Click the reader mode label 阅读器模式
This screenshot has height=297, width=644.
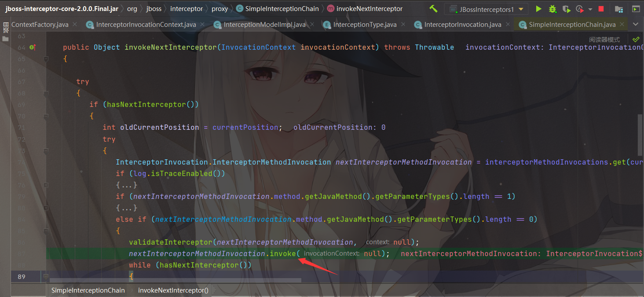604,40
